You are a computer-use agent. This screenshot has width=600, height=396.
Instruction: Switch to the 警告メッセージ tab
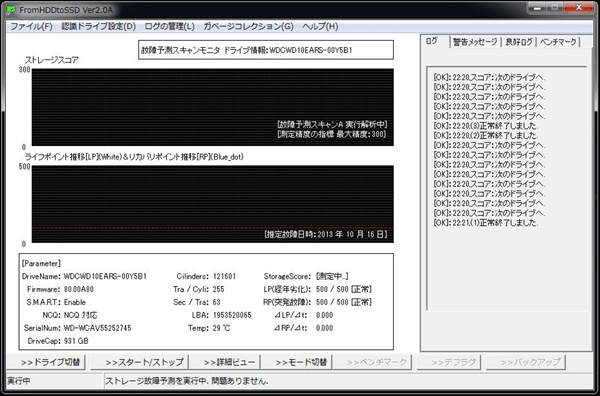coord(475,42)
